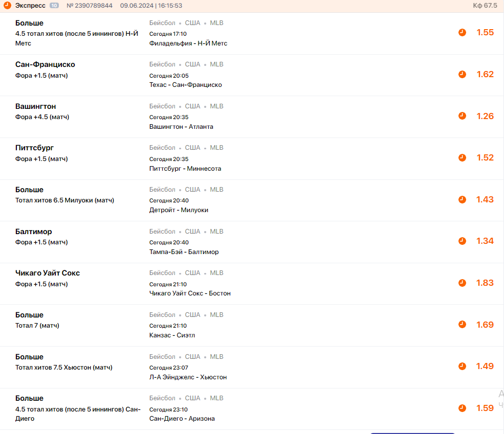Screen dimensions: 504x434
Task: Click 4.5 тотал хитов Н-Й Метс market
Action: point(77,38)
